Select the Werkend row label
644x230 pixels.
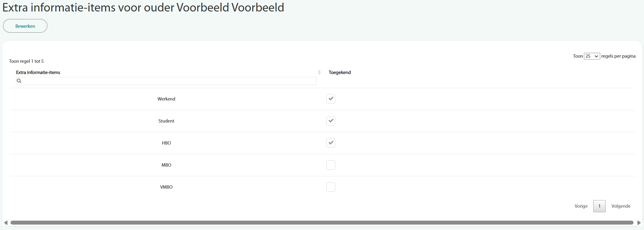pyautogui.click(x=166, y=99)
